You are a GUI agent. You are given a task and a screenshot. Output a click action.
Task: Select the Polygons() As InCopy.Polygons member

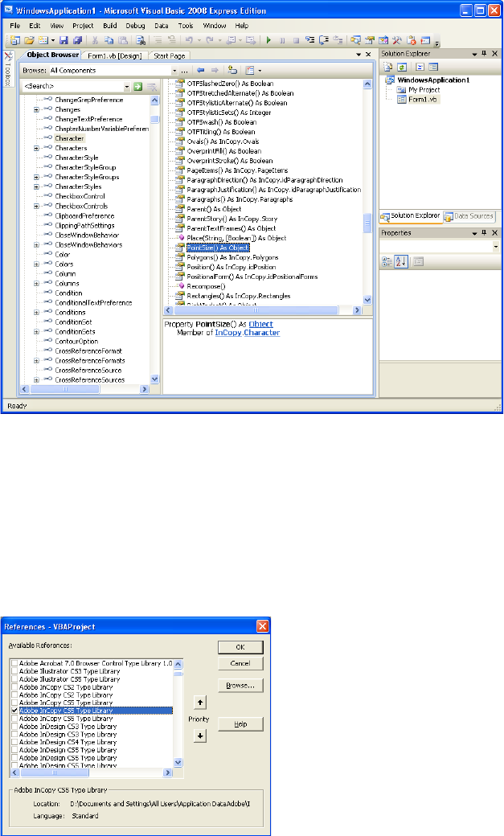click(x=232, y=257)
